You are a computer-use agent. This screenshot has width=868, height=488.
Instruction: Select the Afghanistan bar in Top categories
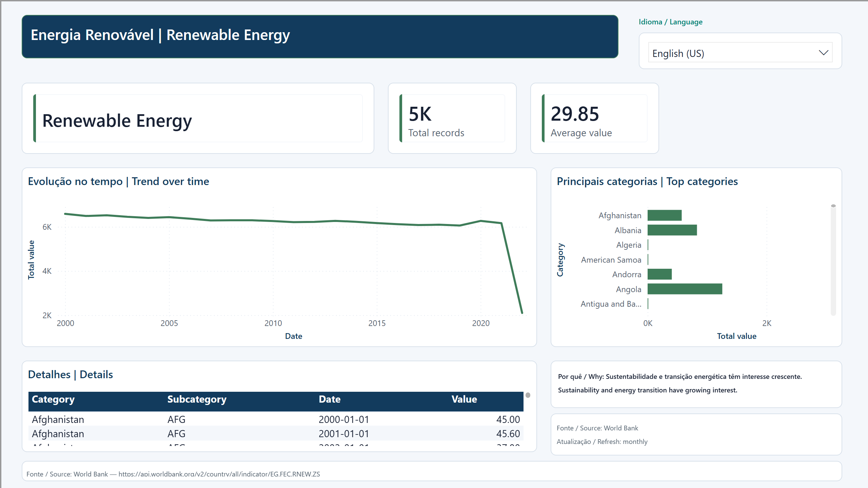coord(665,215)
